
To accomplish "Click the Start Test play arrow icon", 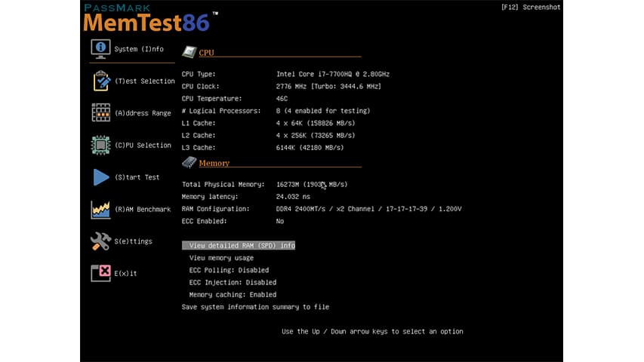I will [101, 177].
